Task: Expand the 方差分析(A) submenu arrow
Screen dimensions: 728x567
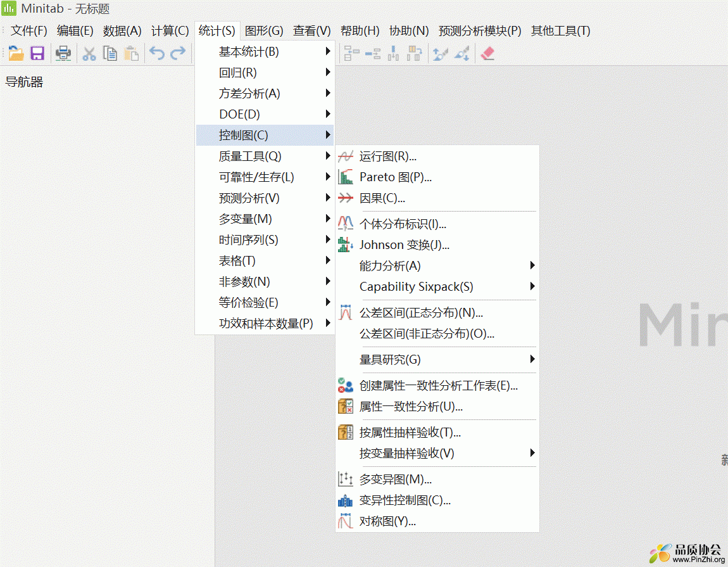Action: [328, 93]
